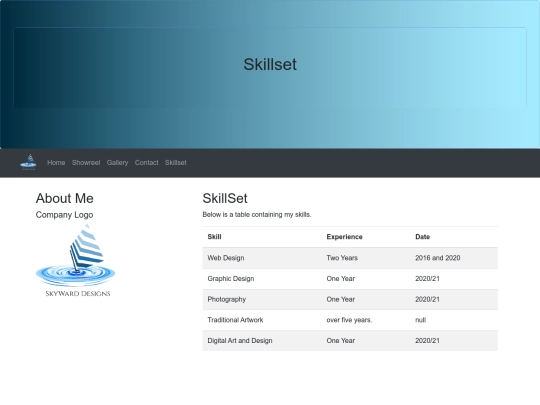Click the 'over five years.' cell
540x405 pixels.
click(366, 320)
